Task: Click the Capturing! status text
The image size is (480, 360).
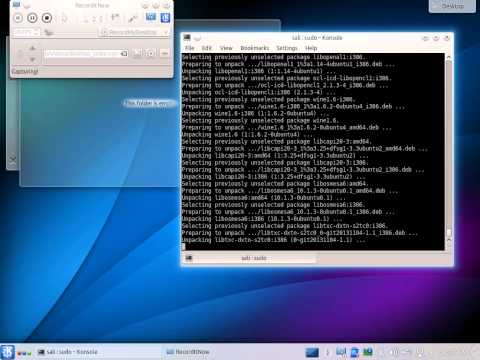Action: click(x=25, y=71)
